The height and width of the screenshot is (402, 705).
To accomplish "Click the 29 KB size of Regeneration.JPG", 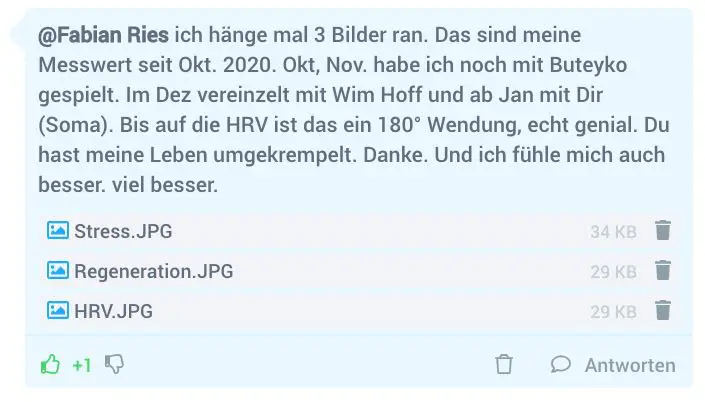I will pyautogui.click(x=613, y=272).
